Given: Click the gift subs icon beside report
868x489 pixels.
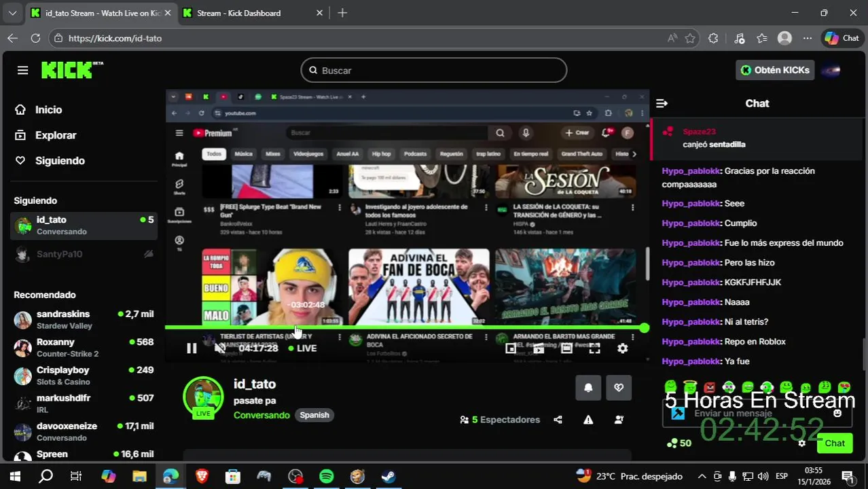Looking at the screenshot, I should pyautogui.click(x=619, y=420).
